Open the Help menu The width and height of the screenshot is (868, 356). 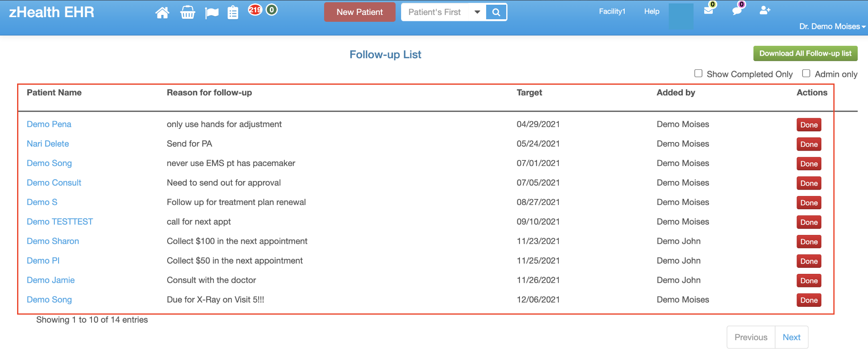point(652,12)
